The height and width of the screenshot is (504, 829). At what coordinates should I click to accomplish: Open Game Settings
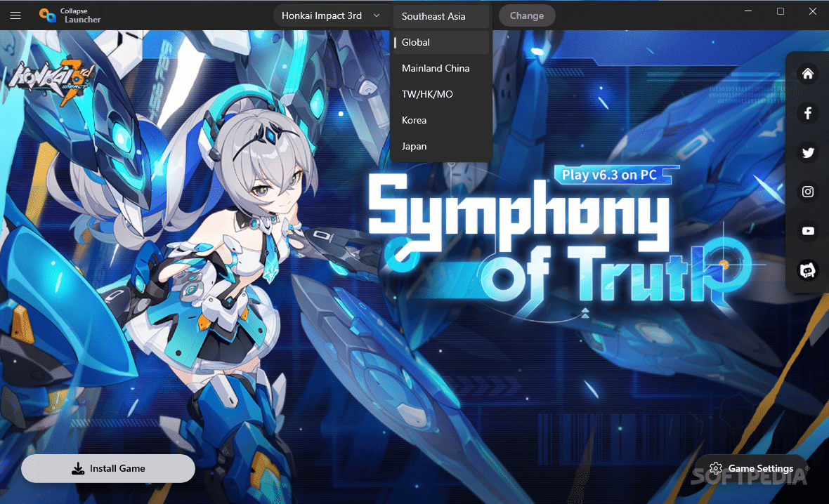pyautogui.click(x=751, y=469)
